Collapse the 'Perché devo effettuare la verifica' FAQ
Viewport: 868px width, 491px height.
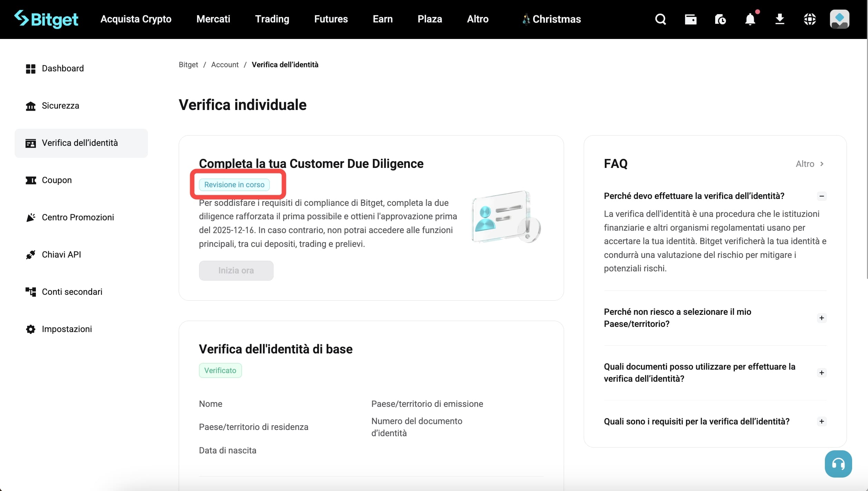point(822,196)
